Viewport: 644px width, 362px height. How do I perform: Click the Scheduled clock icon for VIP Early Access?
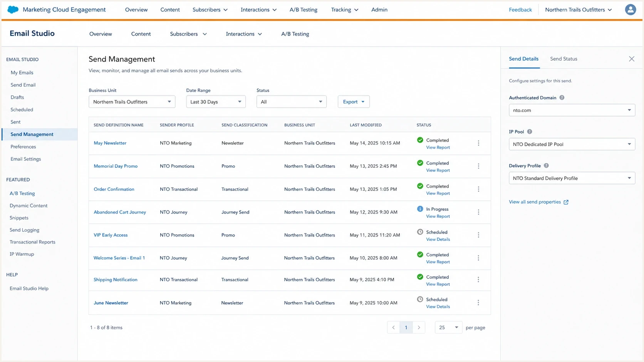coord(420,232)
